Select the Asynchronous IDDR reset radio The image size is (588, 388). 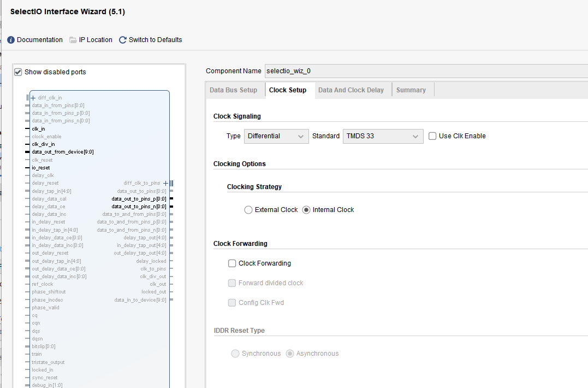(x=290, y=354)
